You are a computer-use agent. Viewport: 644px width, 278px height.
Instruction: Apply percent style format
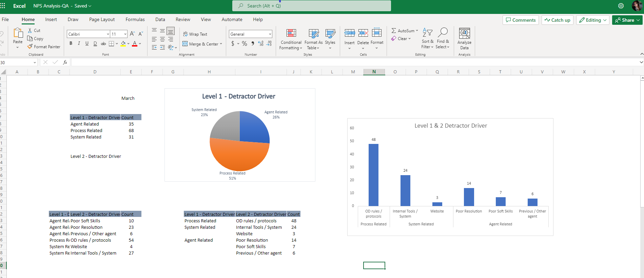tap(245, 43)
